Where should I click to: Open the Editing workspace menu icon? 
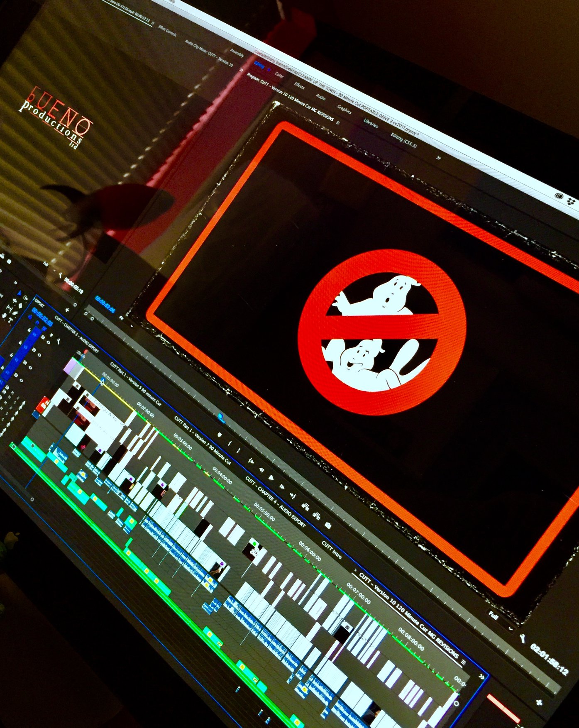pyautogui.click(x=268, y=69)
